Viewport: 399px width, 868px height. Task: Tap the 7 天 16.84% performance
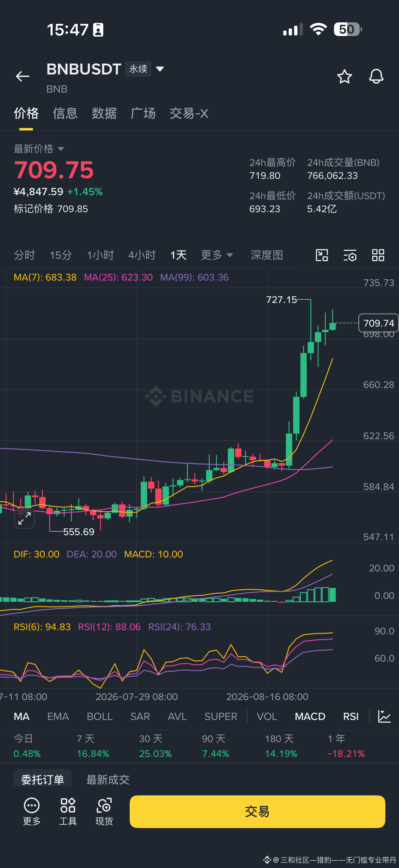[93, 746]
